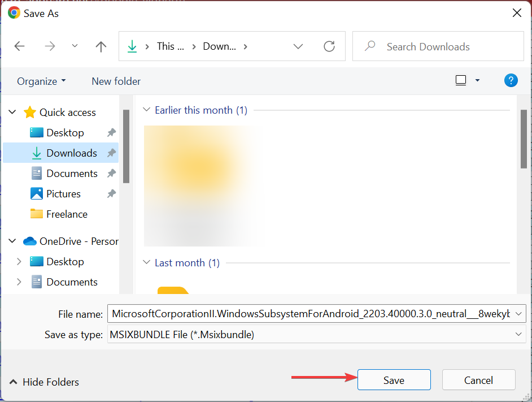
Task: Click New folder in the toolbar
Action: tap(116, 81)
